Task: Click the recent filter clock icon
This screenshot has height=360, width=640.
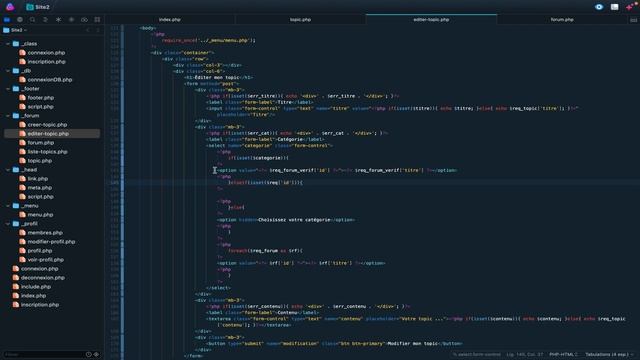Action: click(89, 355)
